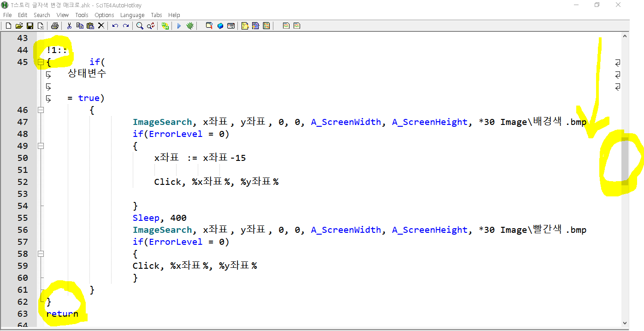The height and width of the screenshot is (331, 644).
Task: Click the 'if(' keyword on line 45
Action: point(98,62)
